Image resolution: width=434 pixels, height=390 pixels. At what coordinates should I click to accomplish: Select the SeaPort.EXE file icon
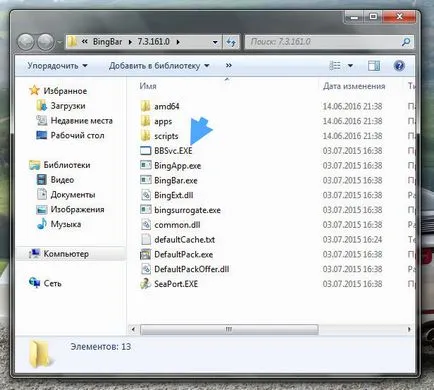[x=145, y=284]
